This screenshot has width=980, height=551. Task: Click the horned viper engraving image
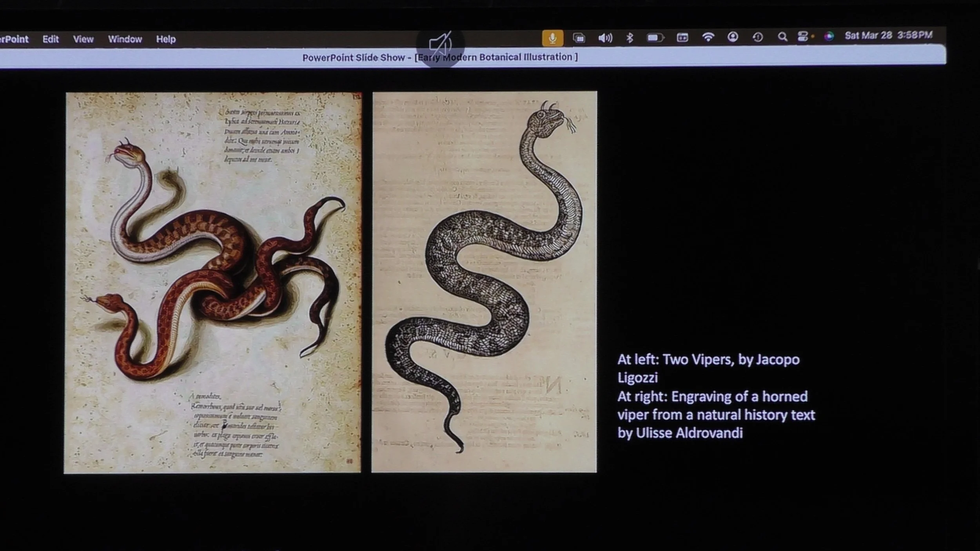tap(484, 281)
